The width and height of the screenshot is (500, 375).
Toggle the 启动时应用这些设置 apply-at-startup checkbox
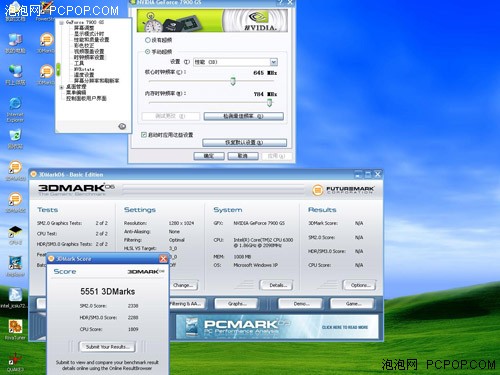click(x=144, y=135)
